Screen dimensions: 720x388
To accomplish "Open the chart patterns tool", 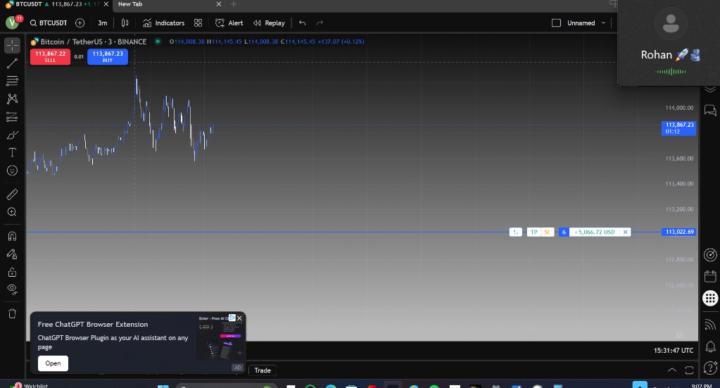I will point(12,99).
